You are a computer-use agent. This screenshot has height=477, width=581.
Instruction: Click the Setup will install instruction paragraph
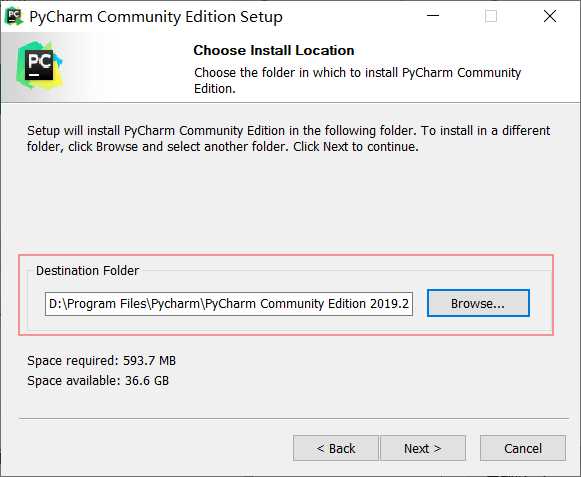288,139
